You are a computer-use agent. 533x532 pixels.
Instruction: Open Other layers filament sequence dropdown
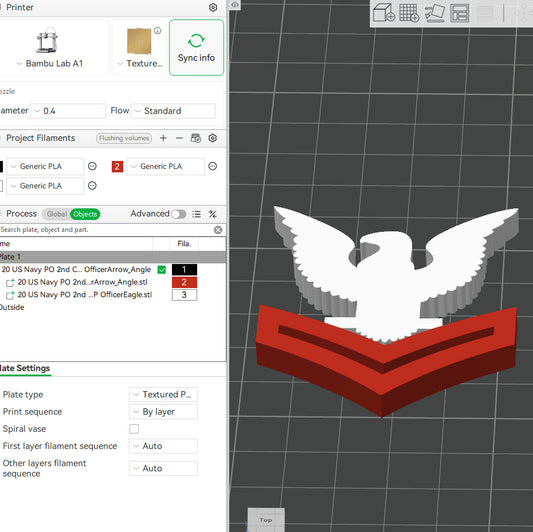pyautogui.click(x=164, y=469)
